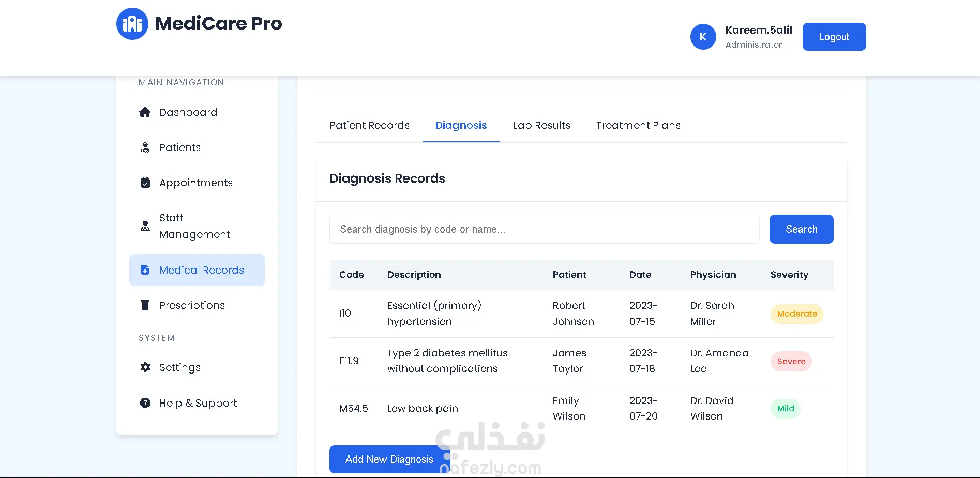Click the Settings gear icon

tap(145, 367)
